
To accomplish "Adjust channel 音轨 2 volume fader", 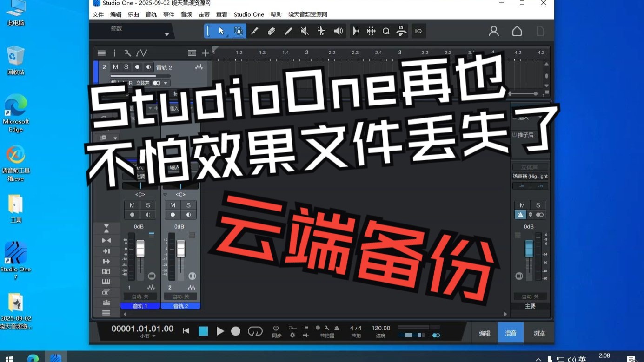I will pos(180,249).
